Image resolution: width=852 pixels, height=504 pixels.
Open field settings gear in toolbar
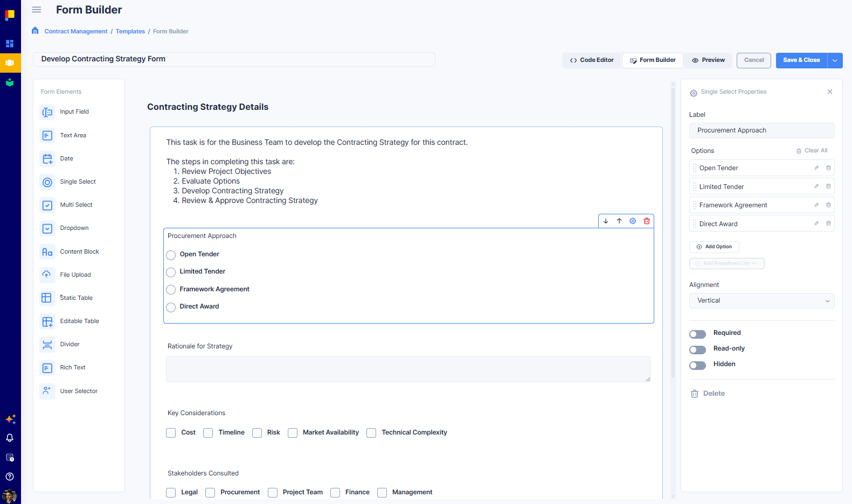pos(633,221)
